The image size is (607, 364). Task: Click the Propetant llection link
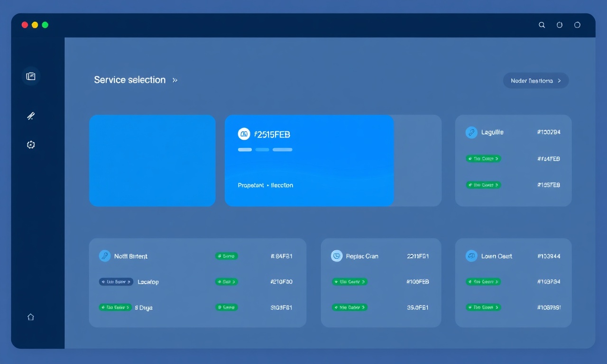266,185
